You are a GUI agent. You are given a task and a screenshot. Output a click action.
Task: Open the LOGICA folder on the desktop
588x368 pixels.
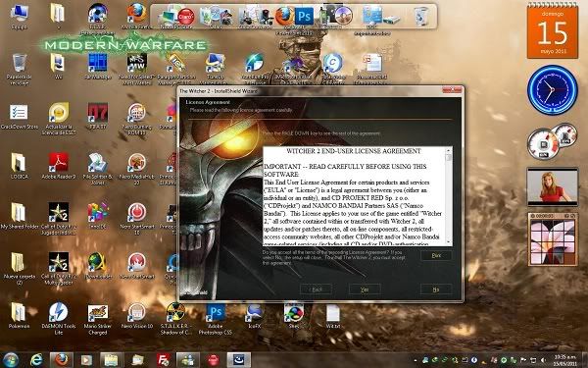point(20,166)
